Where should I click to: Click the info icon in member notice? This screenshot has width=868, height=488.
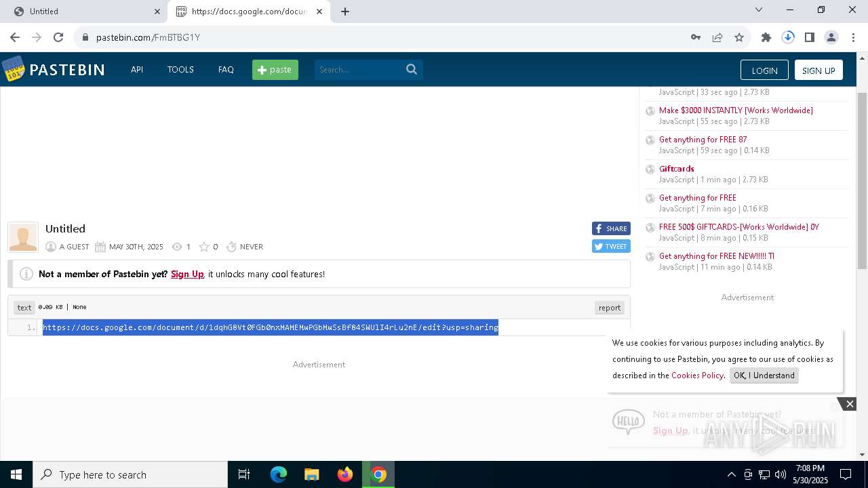coord(26,274)
